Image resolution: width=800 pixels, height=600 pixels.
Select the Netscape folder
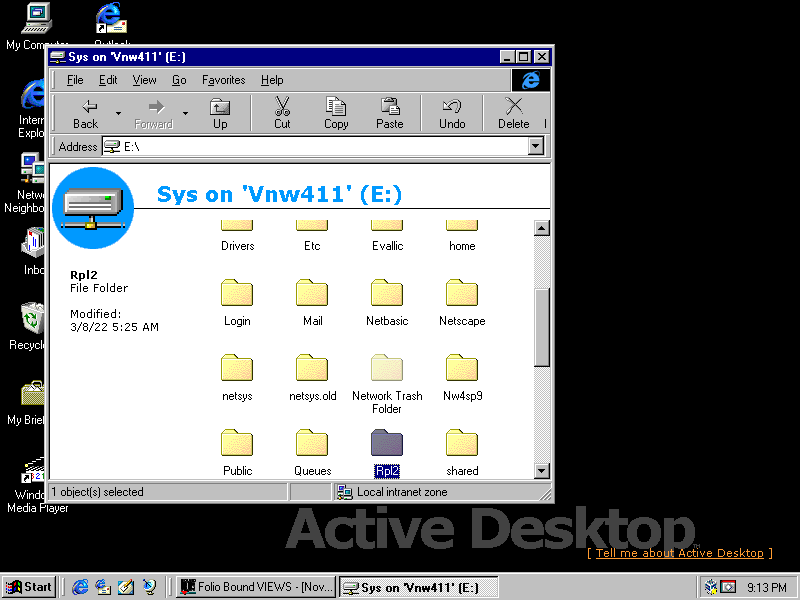[462, 292]
